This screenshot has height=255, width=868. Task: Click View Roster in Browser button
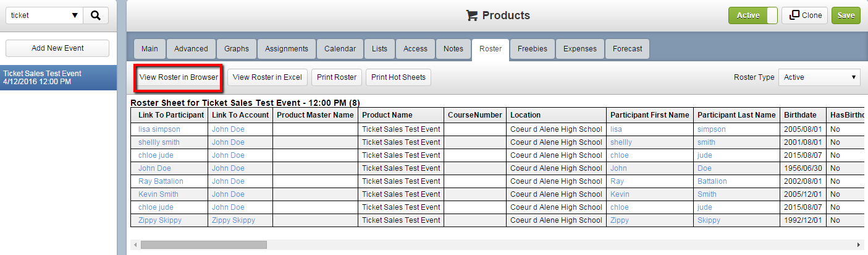tap(179, 77)
